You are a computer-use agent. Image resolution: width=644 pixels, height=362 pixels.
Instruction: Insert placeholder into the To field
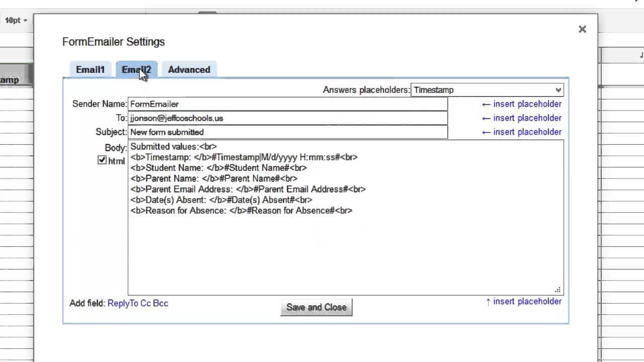point(521,118)
